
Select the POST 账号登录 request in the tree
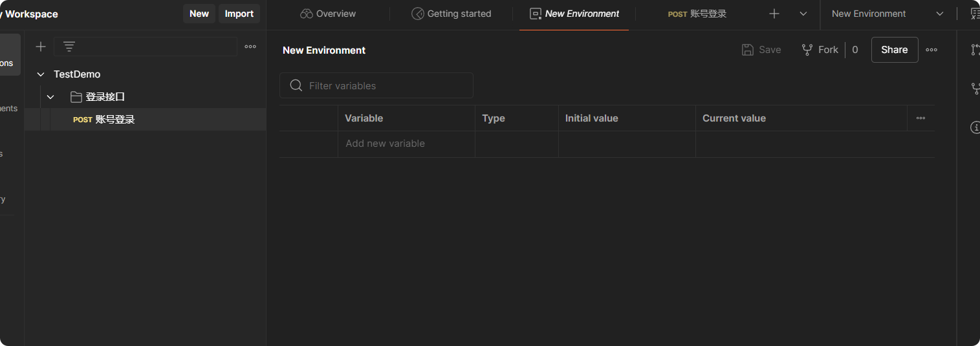point(114,120)
